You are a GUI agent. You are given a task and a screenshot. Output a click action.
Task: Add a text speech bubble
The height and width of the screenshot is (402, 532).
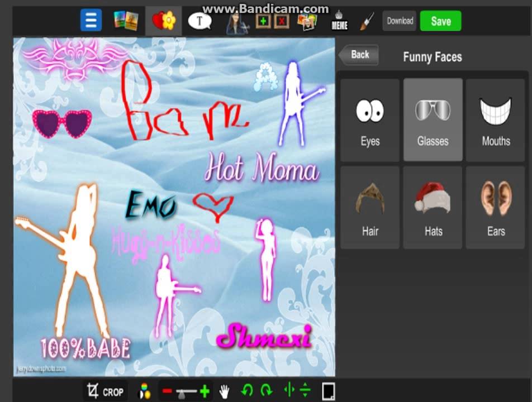click(200, 21)
